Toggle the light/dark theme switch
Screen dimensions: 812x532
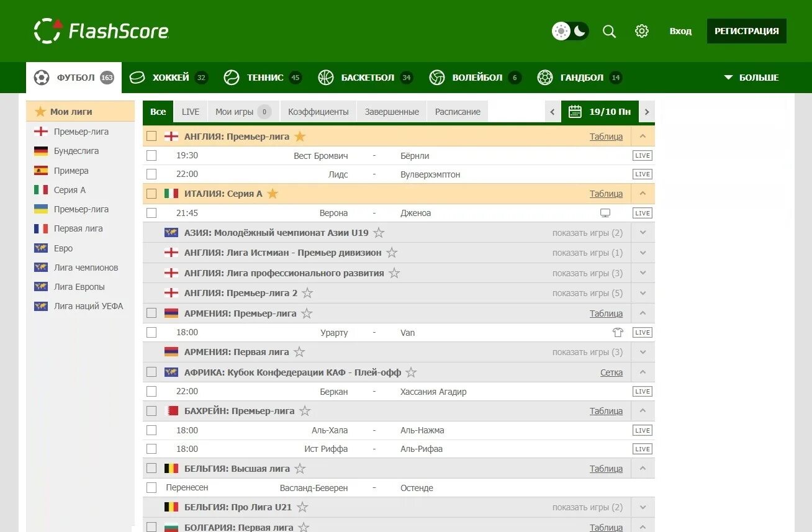click(x=570, y=31)
